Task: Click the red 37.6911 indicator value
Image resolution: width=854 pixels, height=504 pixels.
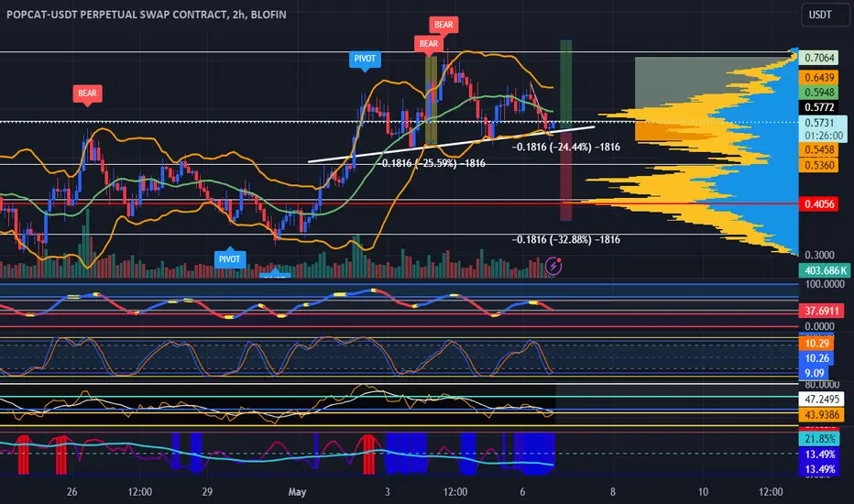Action: (x=821, y=312)
